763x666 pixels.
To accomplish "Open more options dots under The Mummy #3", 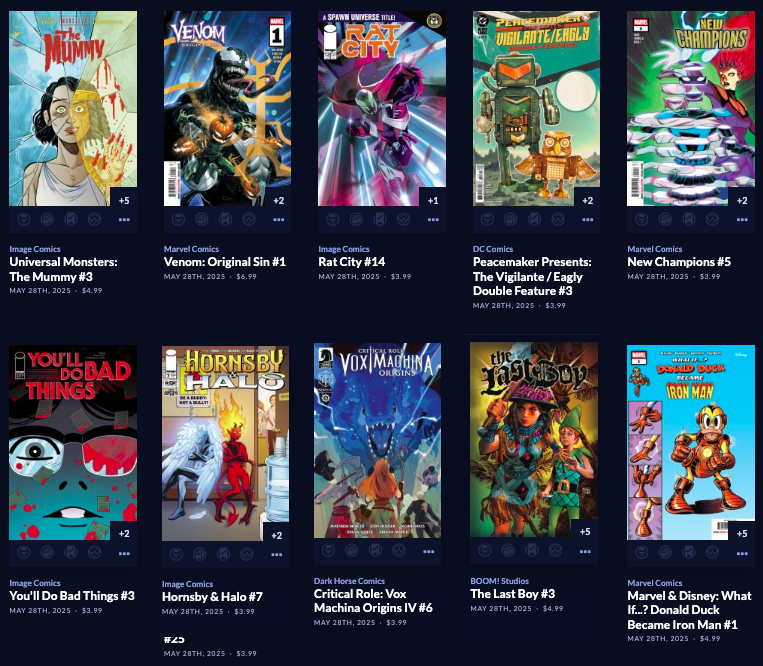I will (x=124, y=219).
